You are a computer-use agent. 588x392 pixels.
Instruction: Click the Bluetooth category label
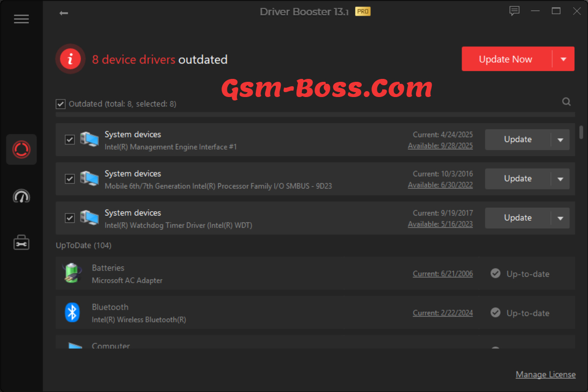point(110,307)
